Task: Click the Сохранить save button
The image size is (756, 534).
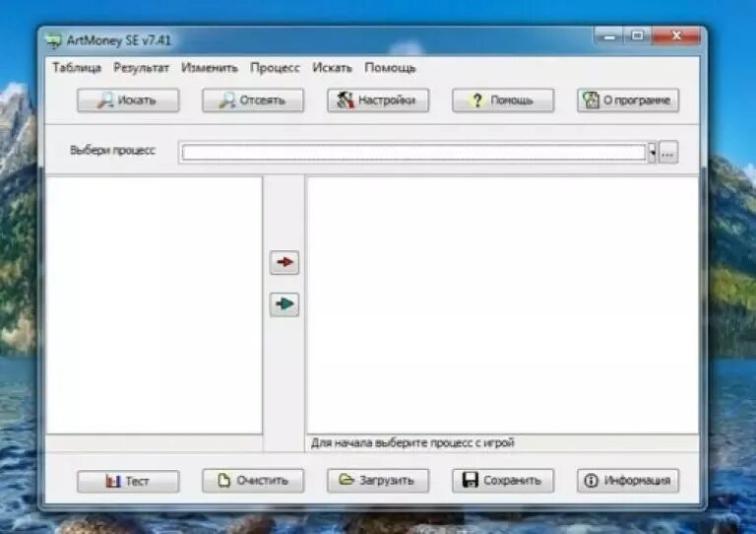Action: click(x=503, y=481)
